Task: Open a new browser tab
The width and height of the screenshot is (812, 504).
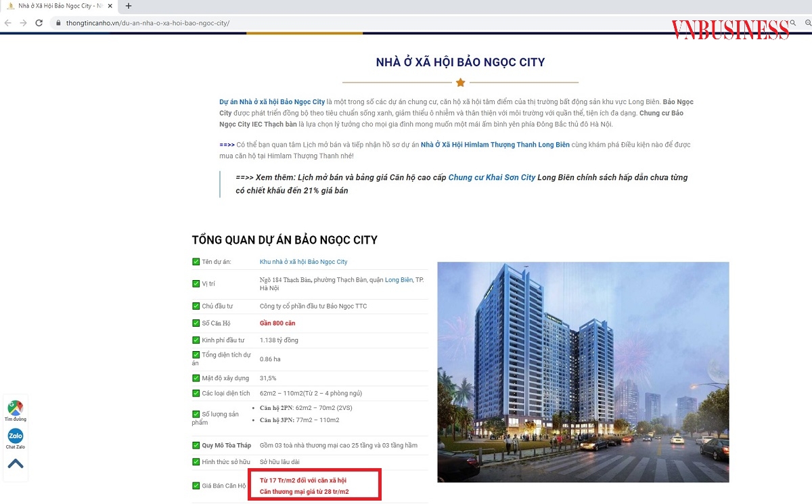Action: tap(129, 7)
